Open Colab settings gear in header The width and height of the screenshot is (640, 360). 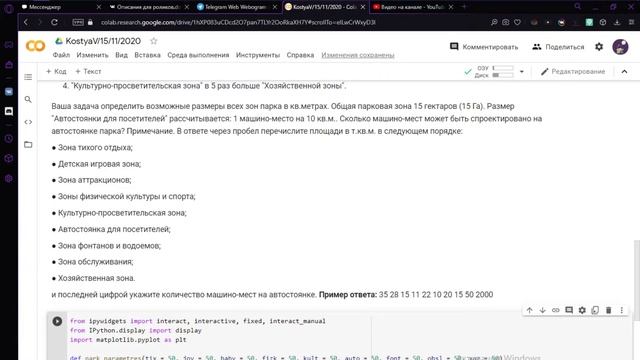(x=599, y=47)
